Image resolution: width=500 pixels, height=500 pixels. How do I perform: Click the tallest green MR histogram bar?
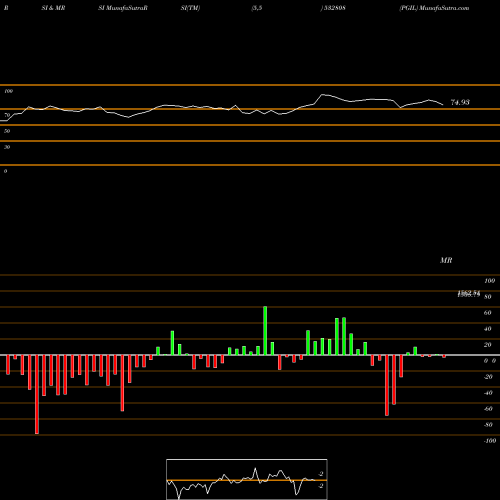pyautogui.click(x=265, y=331)
